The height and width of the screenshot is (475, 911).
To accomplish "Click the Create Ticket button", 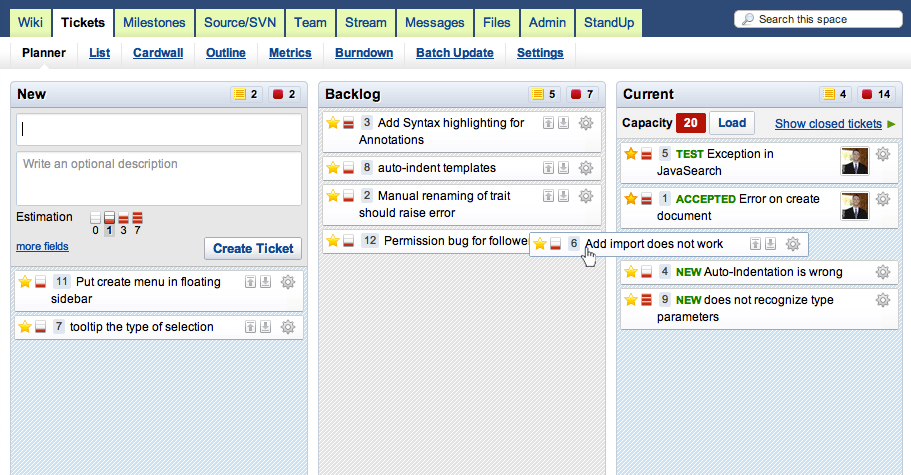I will pos(253,249).
